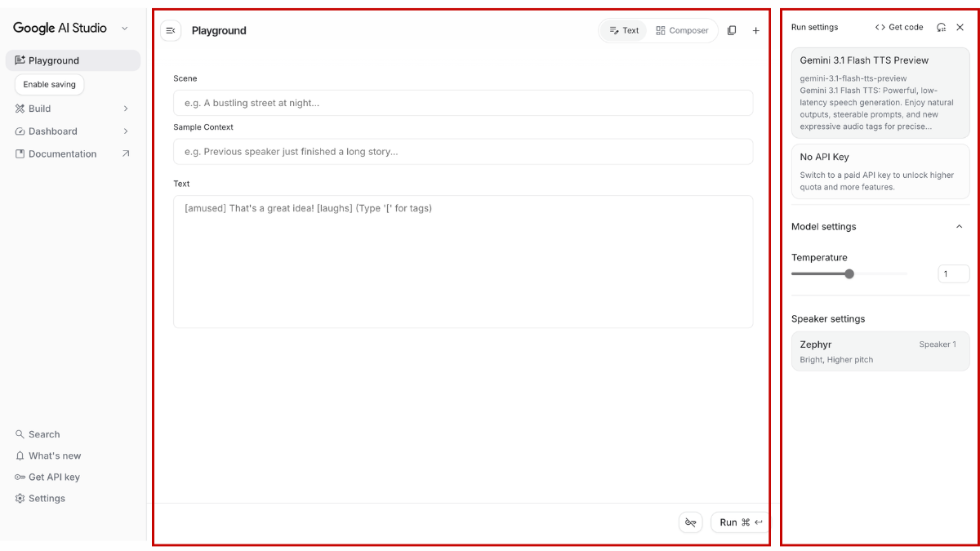Click the Temperature slider handle
980x551 pixels.
849,274
